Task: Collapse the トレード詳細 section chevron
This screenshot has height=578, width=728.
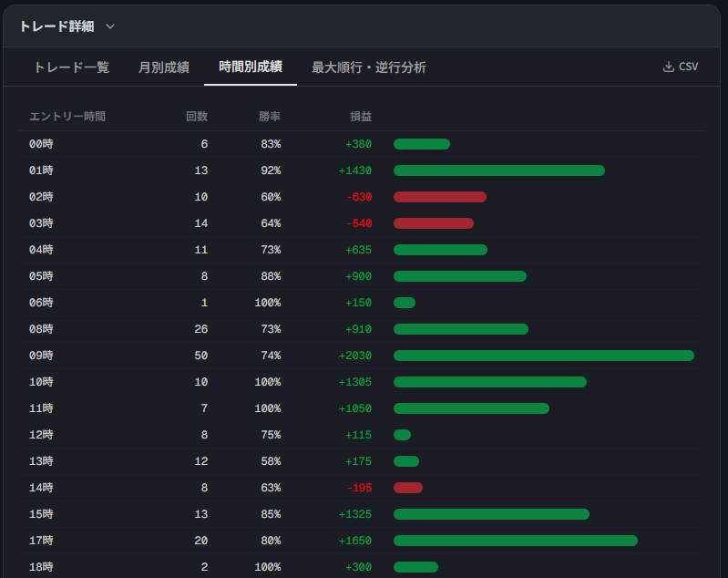Action: coord(110,26)
